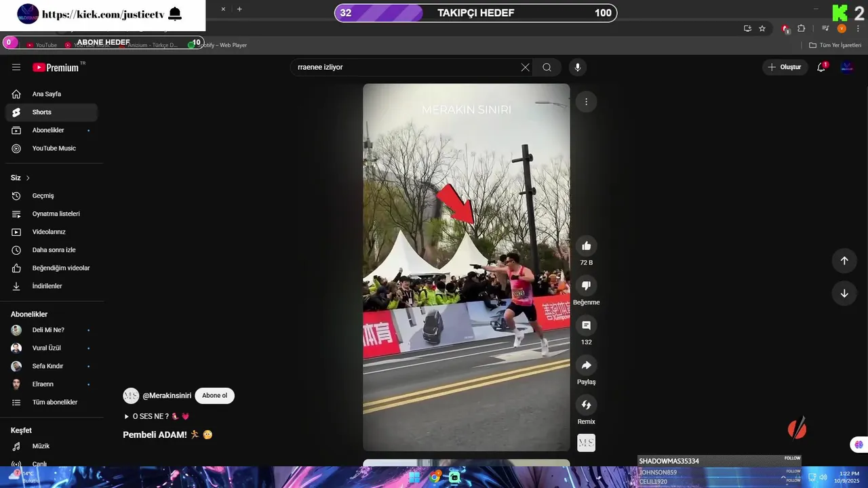Show hidden tray icons chevron
The image size is (868, 488).
783,477
